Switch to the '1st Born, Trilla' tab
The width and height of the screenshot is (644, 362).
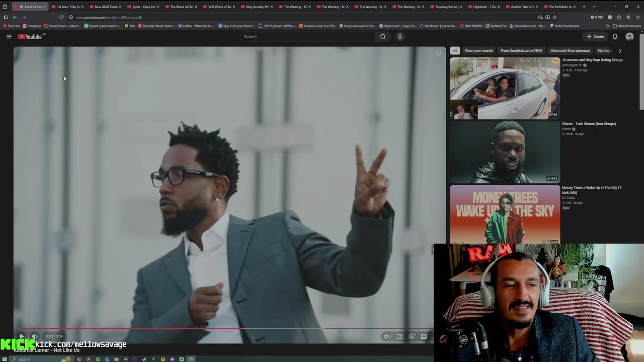click(x=67, y=7)
